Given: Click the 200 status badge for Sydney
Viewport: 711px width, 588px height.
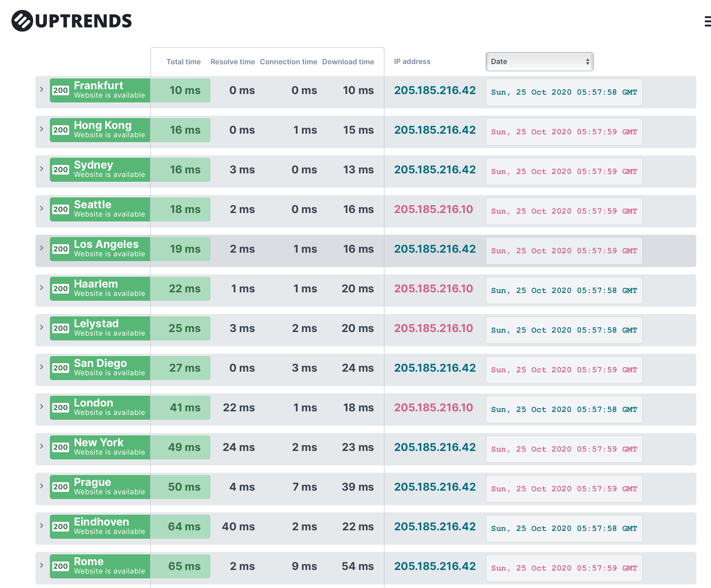Looking at the screenshot, I should point(61,170).
